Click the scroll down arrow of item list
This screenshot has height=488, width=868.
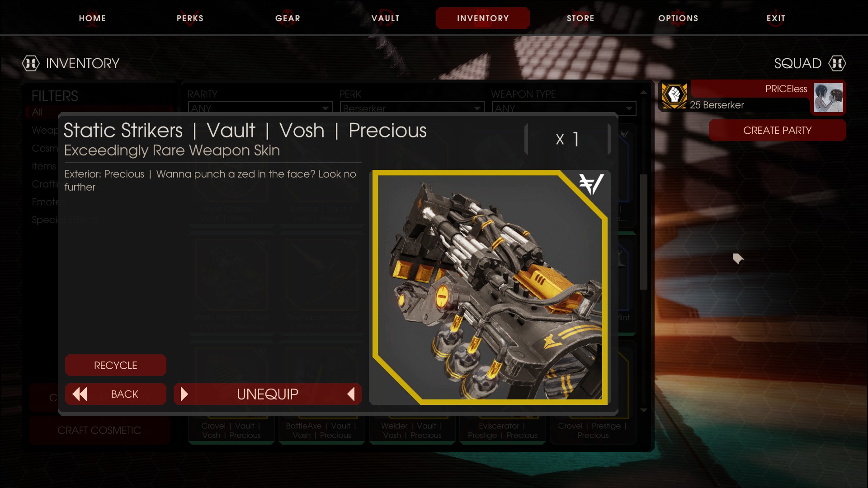pyautogui.click(x=644, y=410)
